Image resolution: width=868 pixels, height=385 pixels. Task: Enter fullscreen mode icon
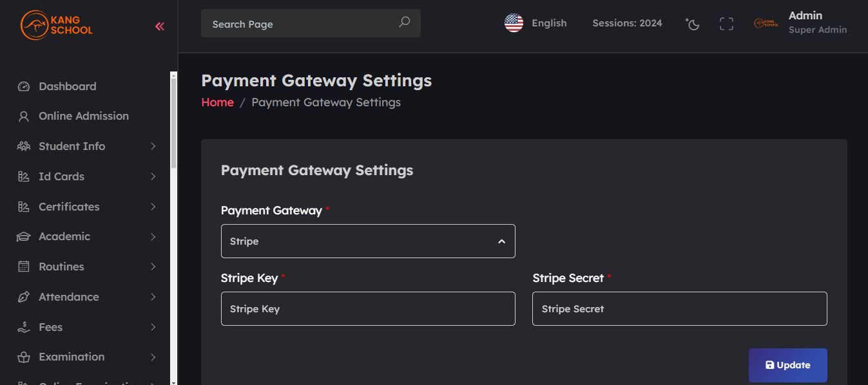click(x=726, y=24)
